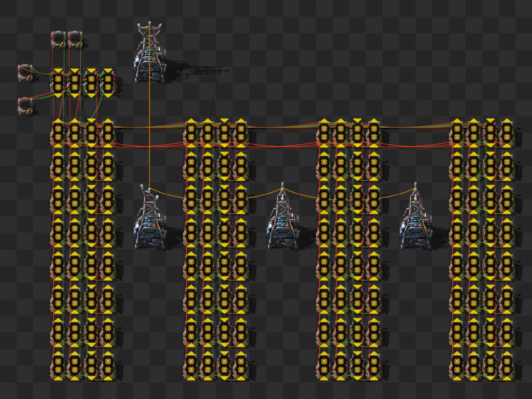Image resolution: width=532 pixels, height=399 pixels.
Task: Select the upper constant combinator on far left
Action: tap(26, 73)
